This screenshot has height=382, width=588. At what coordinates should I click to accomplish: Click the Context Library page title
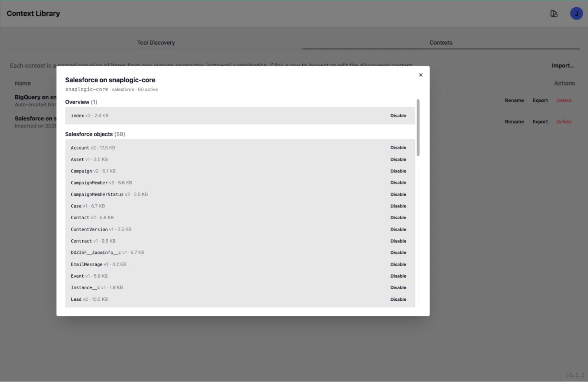[x=33, y=13]
